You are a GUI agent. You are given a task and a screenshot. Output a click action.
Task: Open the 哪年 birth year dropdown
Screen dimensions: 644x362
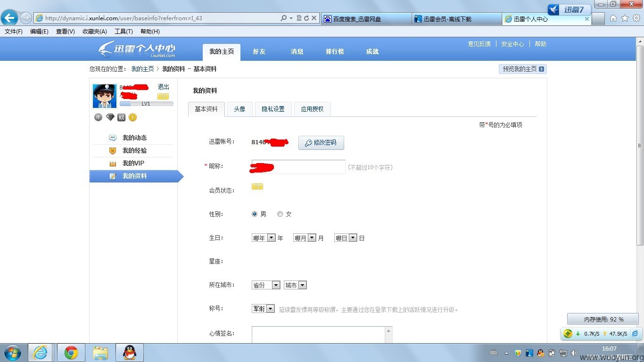pos(264,238)
